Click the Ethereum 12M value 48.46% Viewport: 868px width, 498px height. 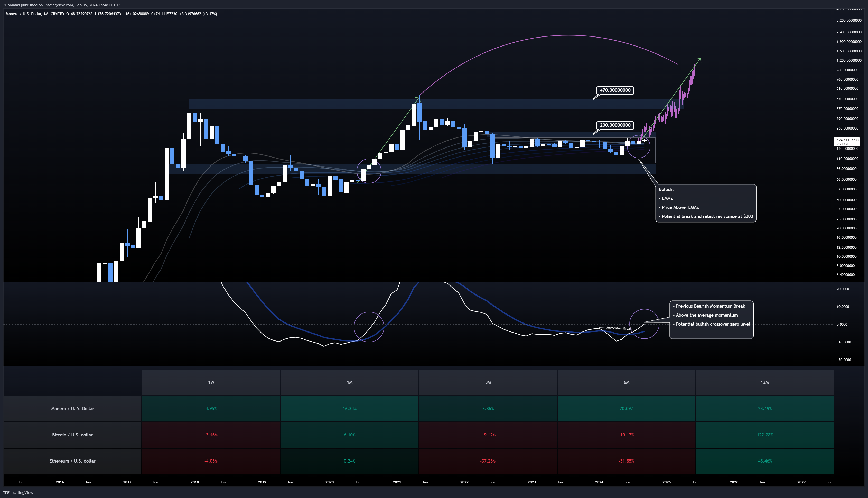pyautogui.click(x=765, y=461)
